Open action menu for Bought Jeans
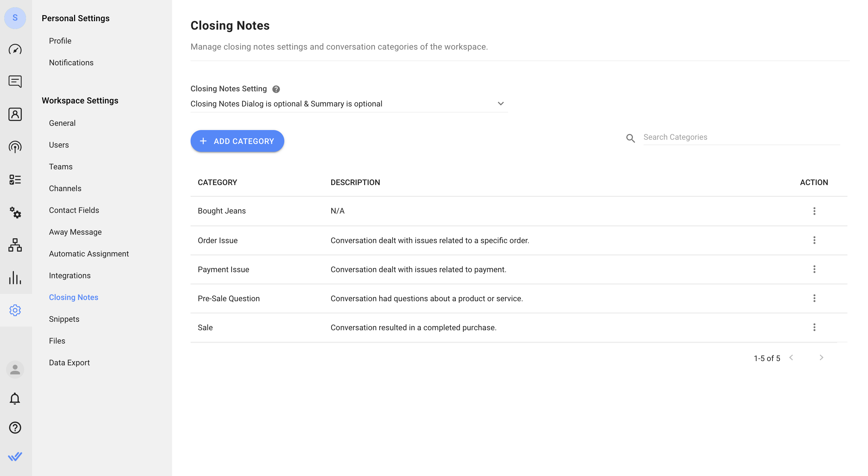868x476 pixels. click(x=814, y=211)
